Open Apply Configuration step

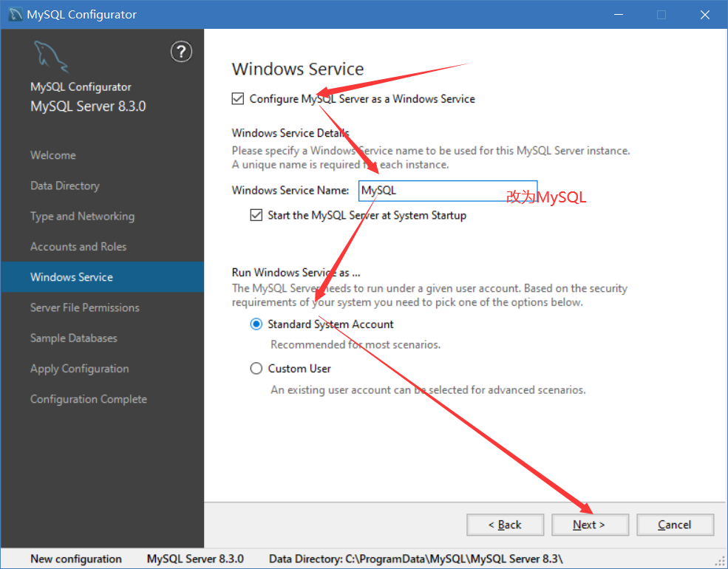pyautogui.click(x=80, y=369)
